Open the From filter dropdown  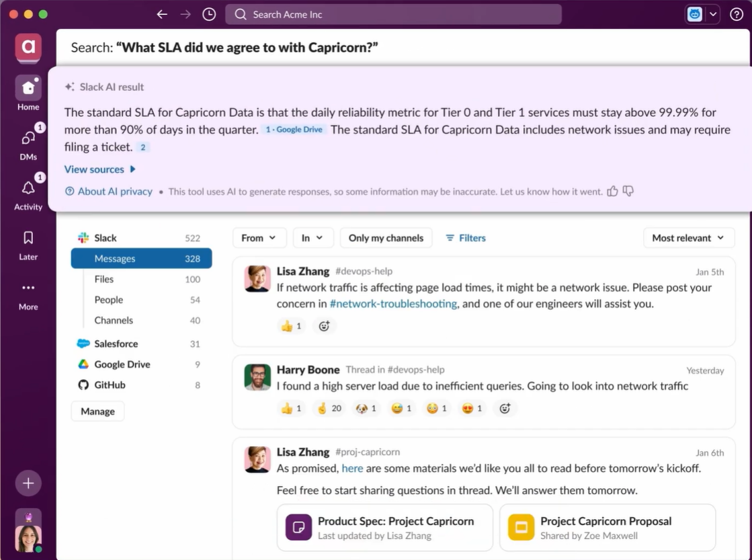point(259,238)
